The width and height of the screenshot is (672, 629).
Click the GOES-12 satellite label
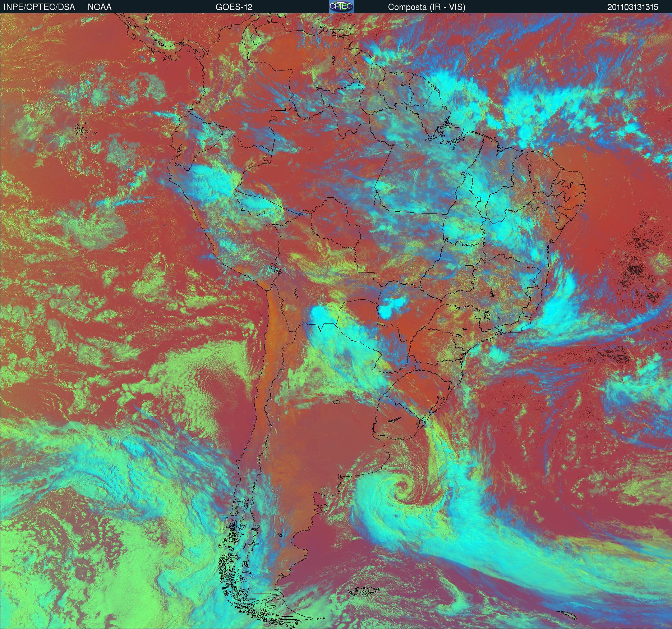coord(234,7)
